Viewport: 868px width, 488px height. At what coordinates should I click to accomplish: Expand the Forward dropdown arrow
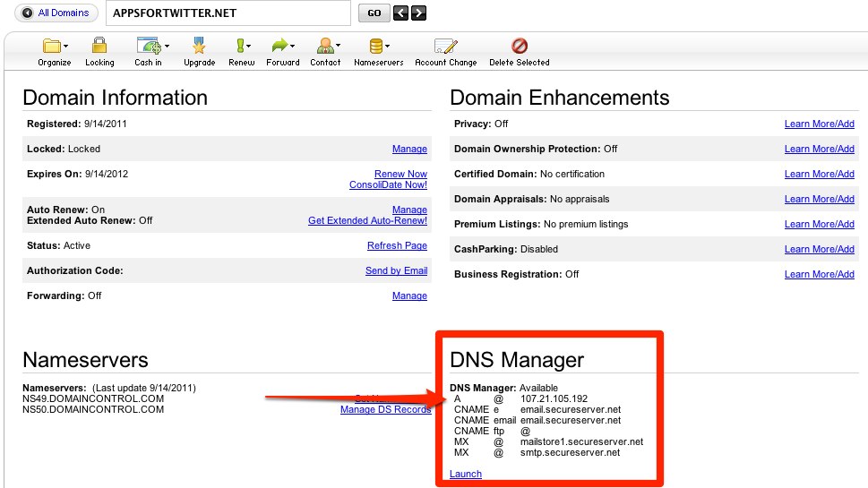pos(292,46)
